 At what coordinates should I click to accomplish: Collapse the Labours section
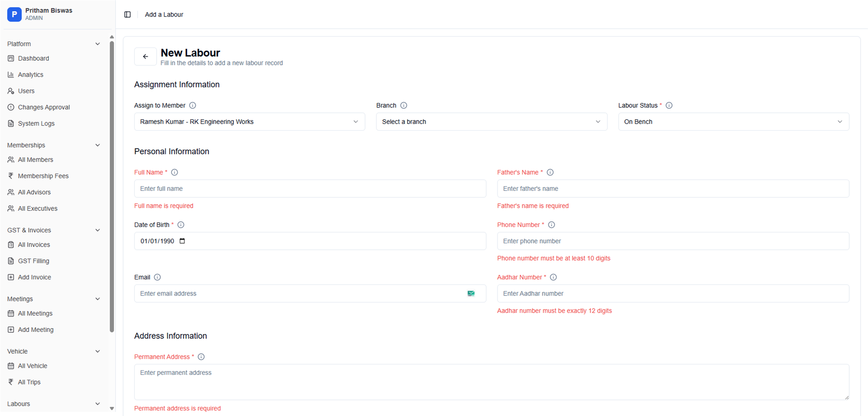pyautogui.click(x=97, y=404)
